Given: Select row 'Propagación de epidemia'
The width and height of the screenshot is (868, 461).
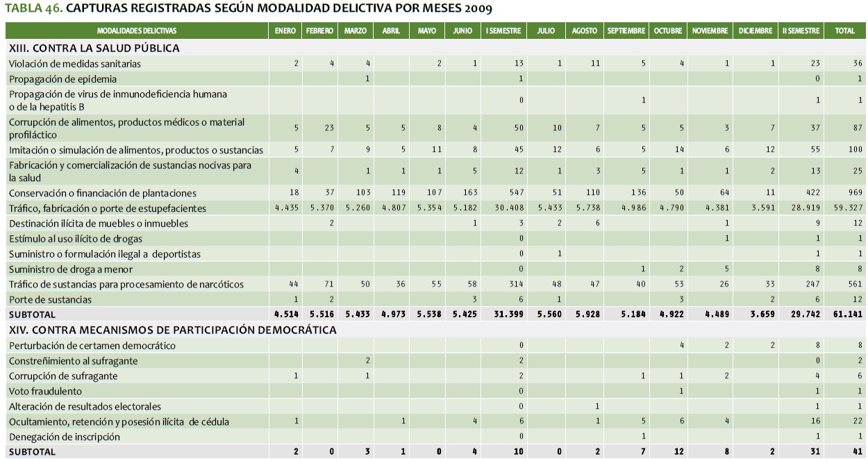Looking at the screenshot, I should [x=435, y=78].
